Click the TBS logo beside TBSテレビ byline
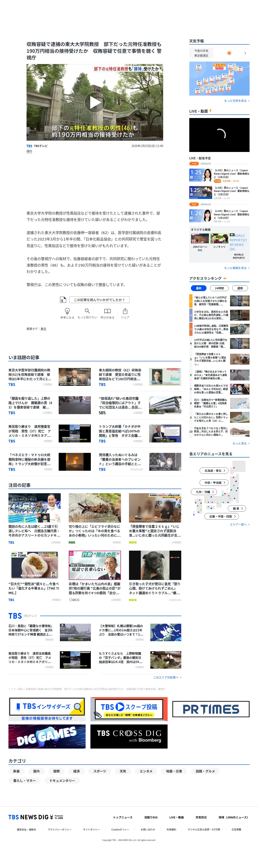This screenshot has height=868, width=258. (29, 146)
